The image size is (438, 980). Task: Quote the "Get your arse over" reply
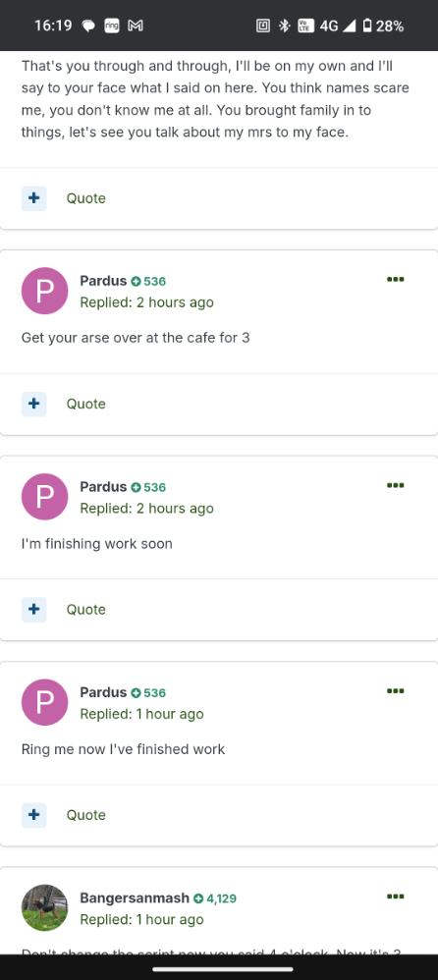coord(86,404)
